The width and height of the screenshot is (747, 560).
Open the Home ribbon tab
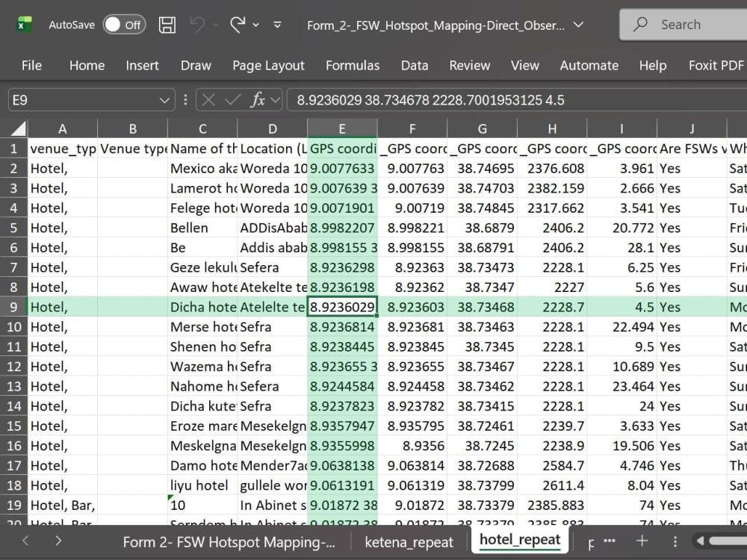(87, 65)
